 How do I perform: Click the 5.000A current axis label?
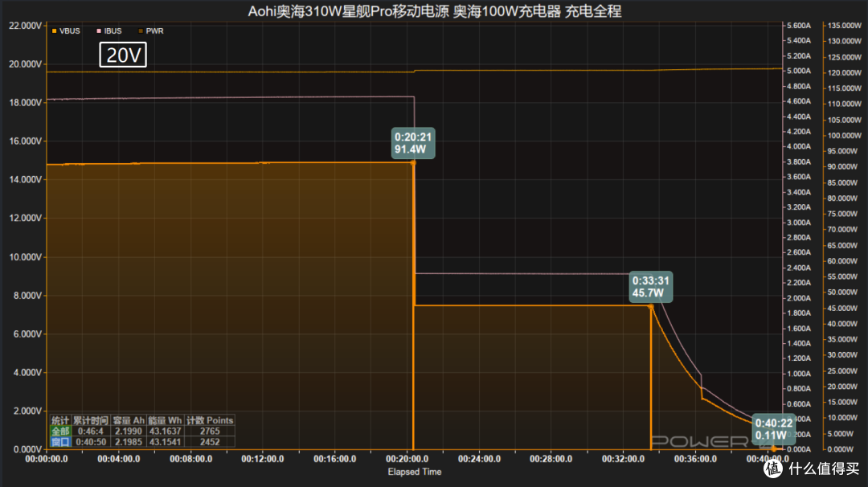click(799, 71)
